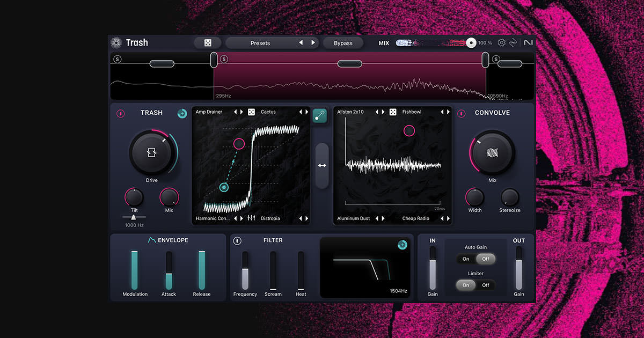Click the pink XY puck in Trash pad
The width and height of the screenshot is (644, 338).
(239, 143)
